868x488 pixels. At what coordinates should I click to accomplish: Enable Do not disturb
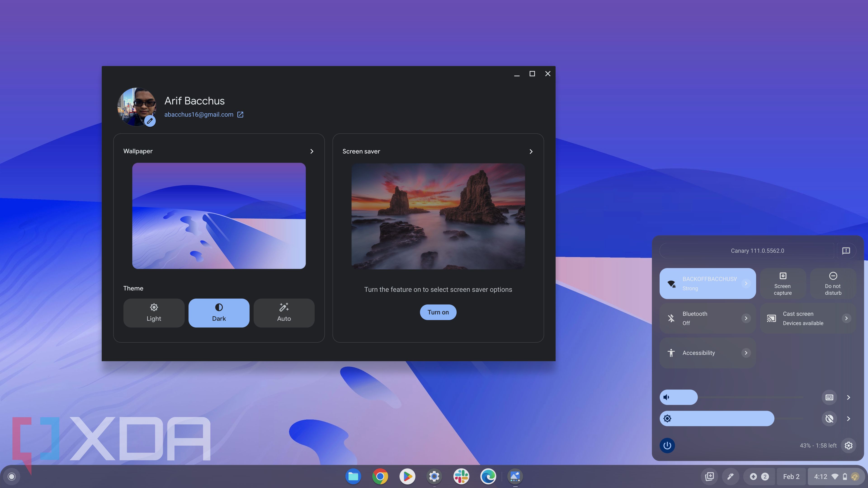pyautogui.click(x=833, y=283)
